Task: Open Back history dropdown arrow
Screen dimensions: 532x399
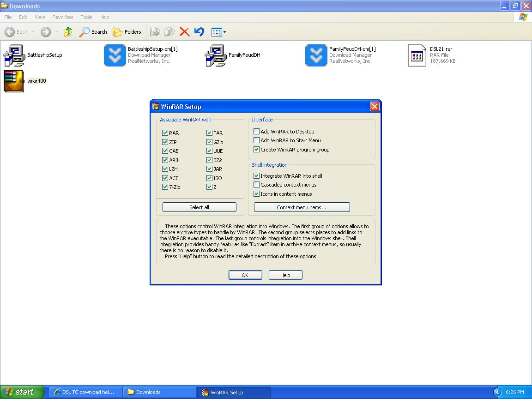Action: tap(33, 32)
